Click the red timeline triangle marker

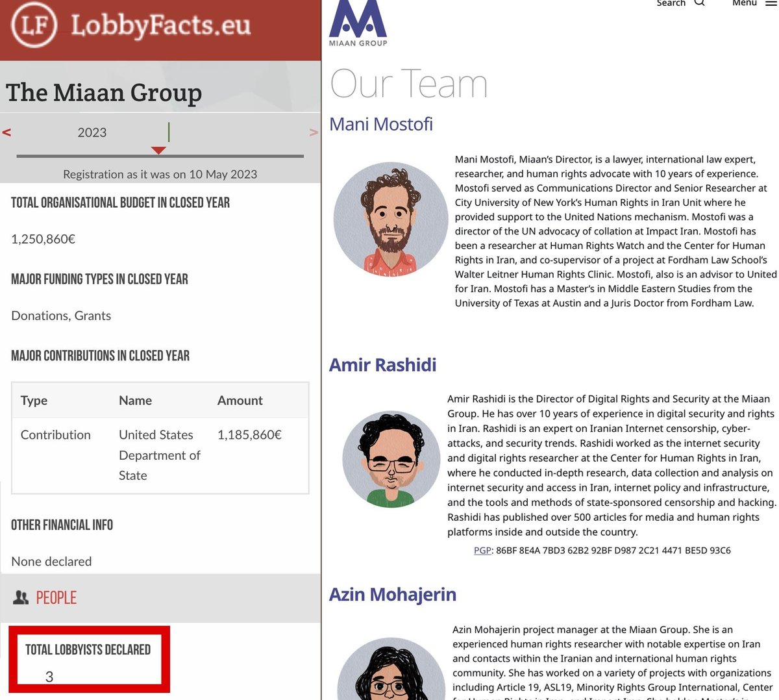(x=158, y=150)
